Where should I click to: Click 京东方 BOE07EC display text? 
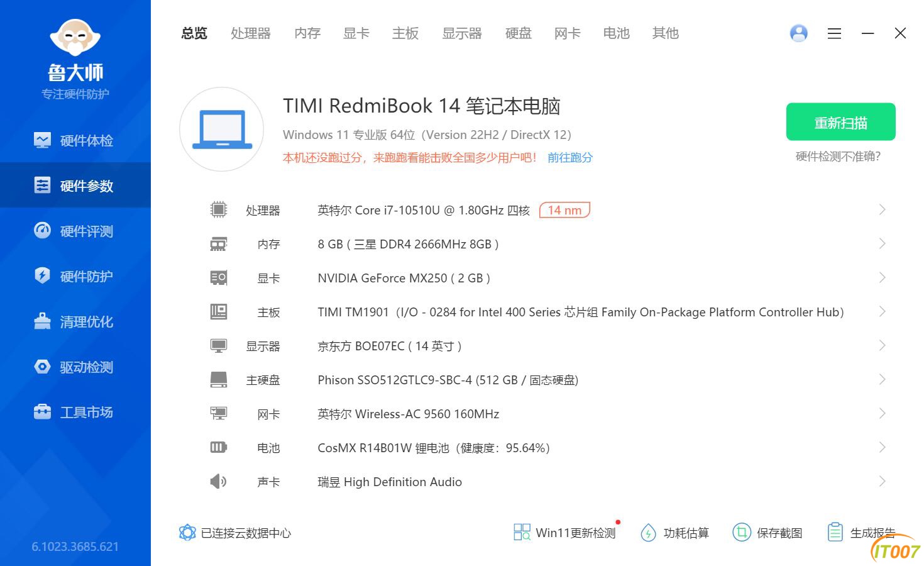(390, 346)
